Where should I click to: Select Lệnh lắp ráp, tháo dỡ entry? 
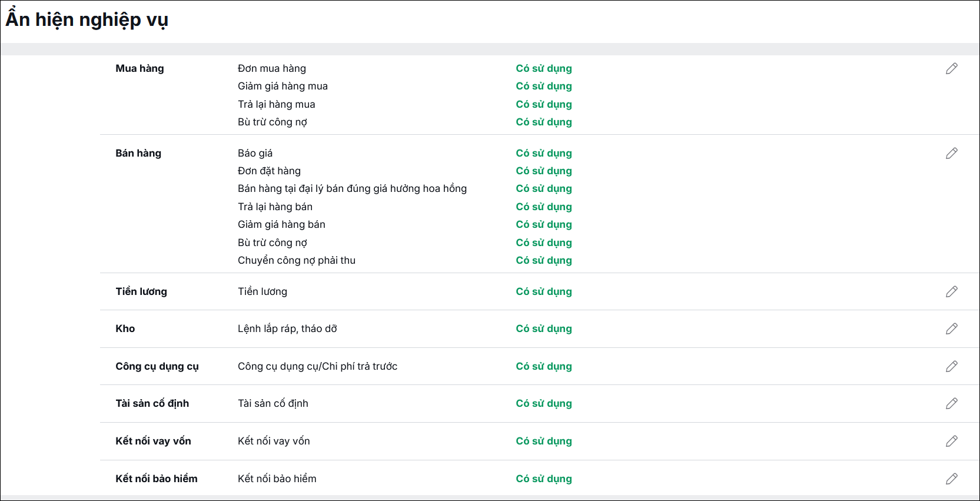coord(287,329)
